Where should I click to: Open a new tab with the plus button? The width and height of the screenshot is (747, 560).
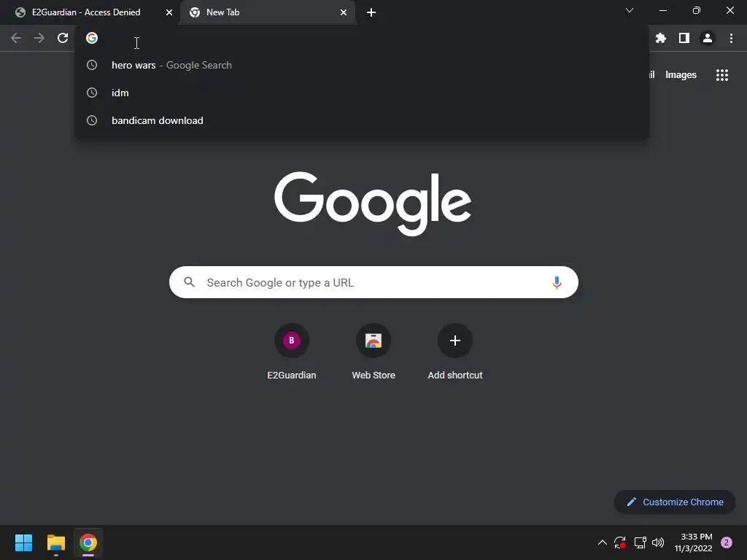371,12
